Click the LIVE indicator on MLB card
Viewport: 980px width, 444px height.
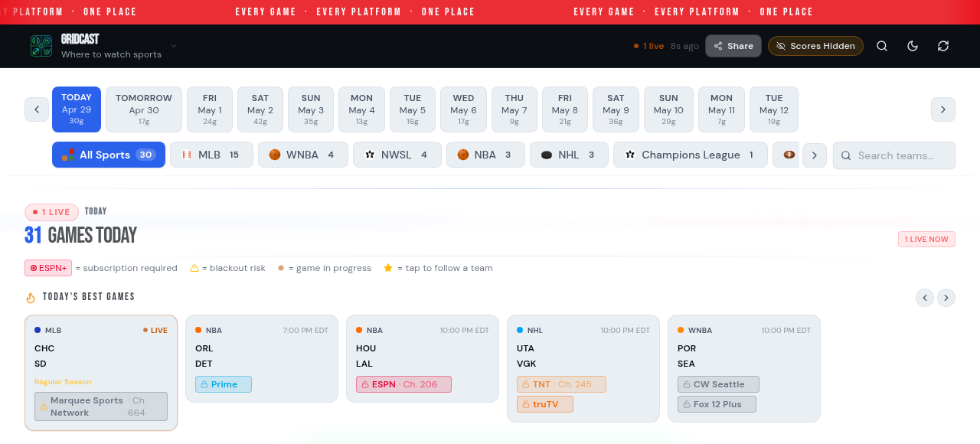[155, 331]
